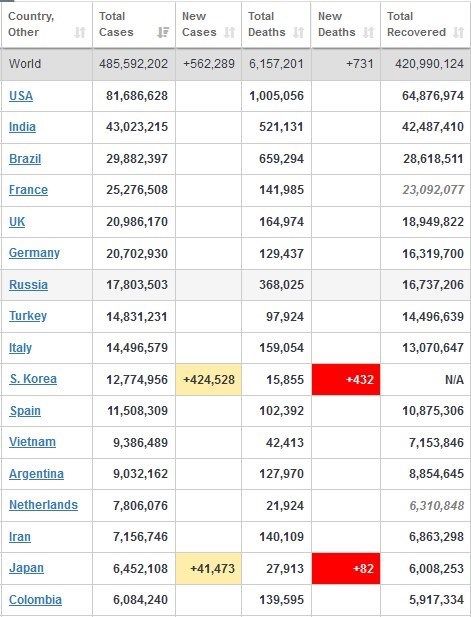Click Total Recovered sort arrows
Screen dimensions: 471x617
click(458, 32)
